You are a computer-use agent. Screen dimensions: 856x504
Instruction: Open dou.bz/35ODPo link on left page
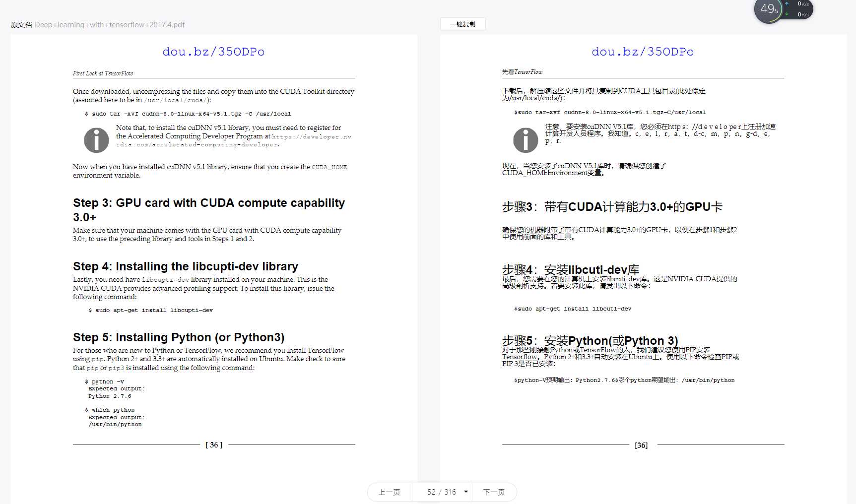tap(213, 52)
